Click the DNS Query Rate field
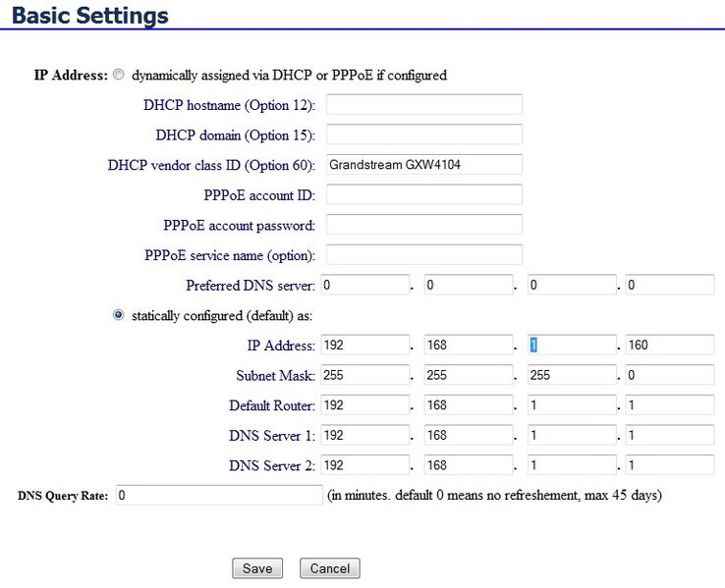Screen dimensions: 725x588 (x=218, y=496)
